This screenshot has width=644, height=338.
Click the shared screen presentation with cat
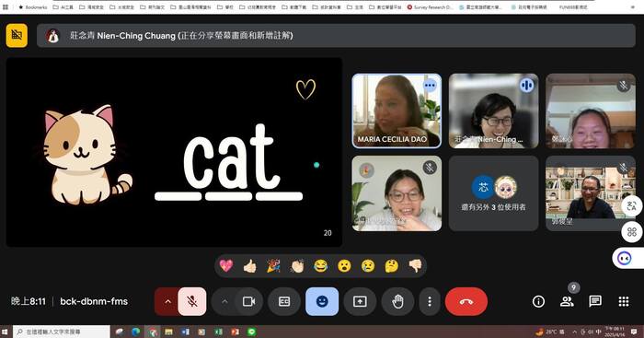tap(174, 152)
